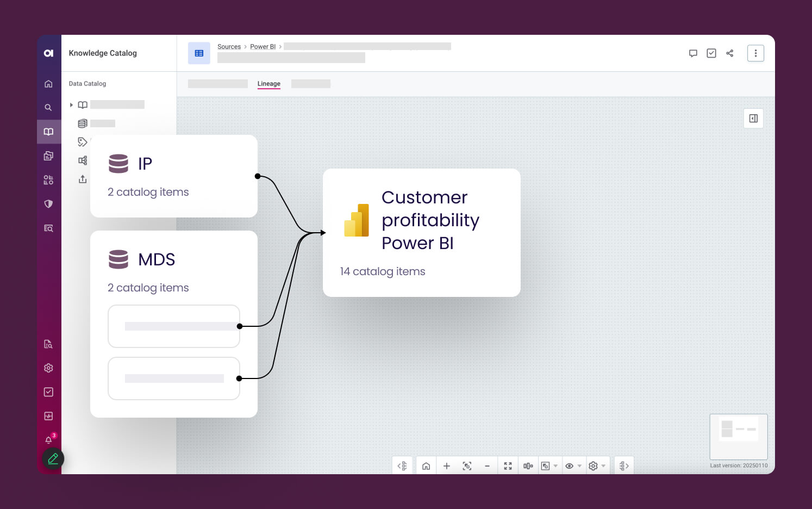Click the green pencil edit button

[x=53, y=458]
